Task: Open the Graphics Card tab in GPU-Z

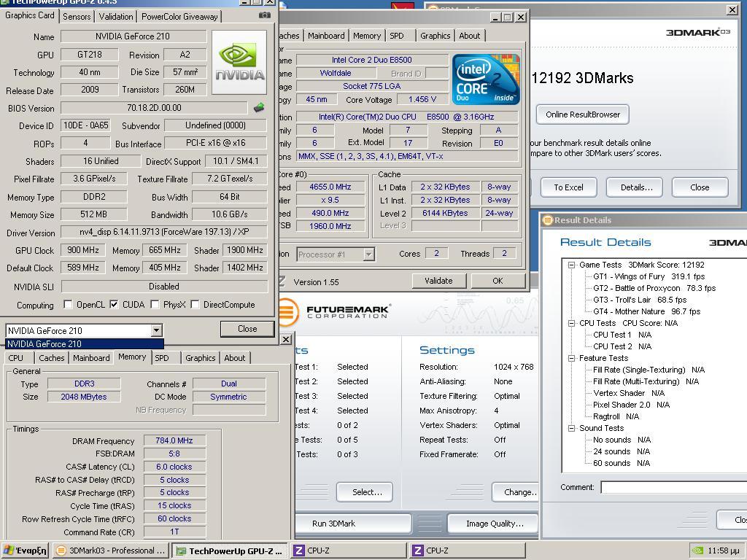Action: 29,16
